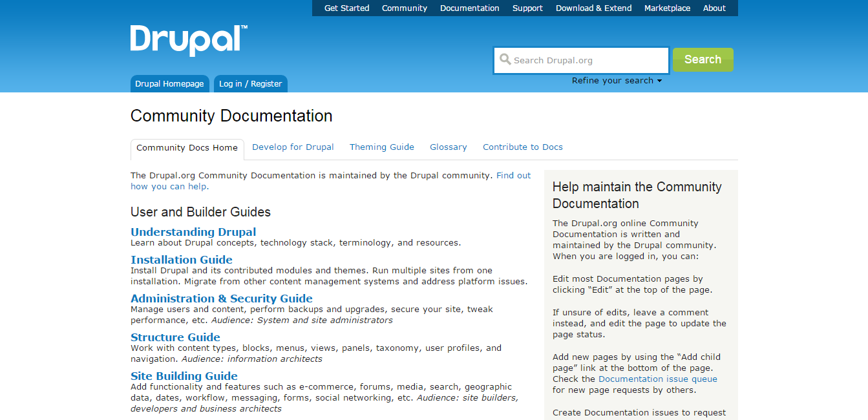Open the Community menu item
Screen dimensions: 868x420
point(405,8)
